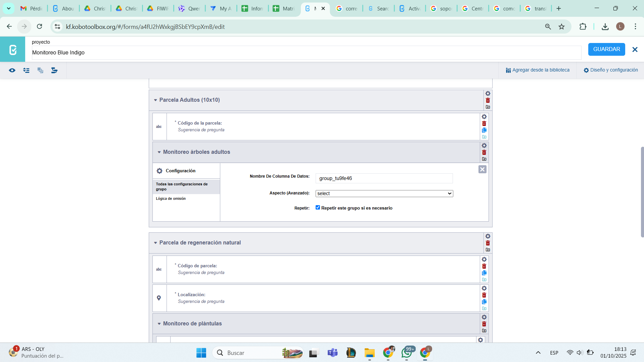Open Agregar desde la biblioteca
The width and height of the screenshot is (644, 362).
click(538, 70)
